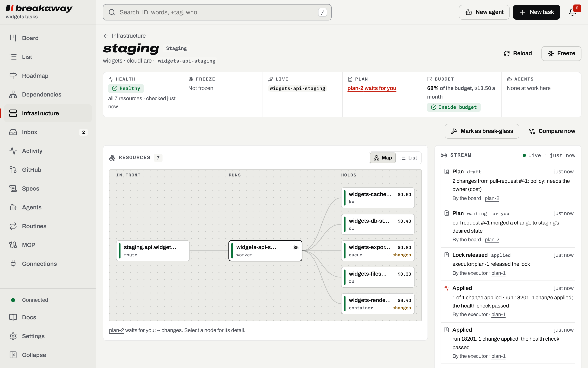
Task: Open the Docs book icon
Action: [13, 317]
